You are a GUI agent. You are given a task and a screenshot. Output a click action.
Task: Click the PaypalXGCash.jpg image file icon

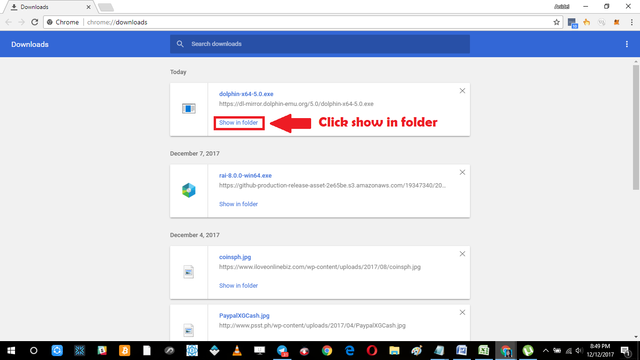(x=189, y=330)
